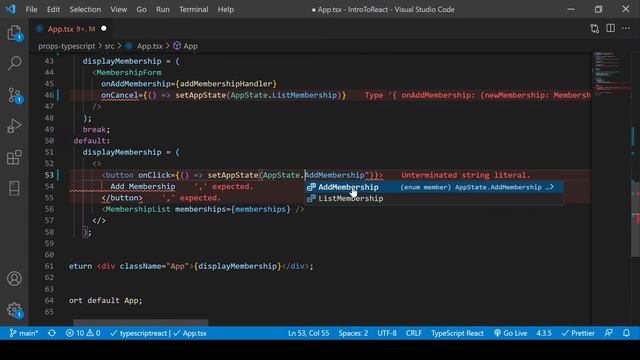This screenshot has height=360, width=640.
Task: Close the unsaved App.tsx tab dot
Action: [104, 28]
